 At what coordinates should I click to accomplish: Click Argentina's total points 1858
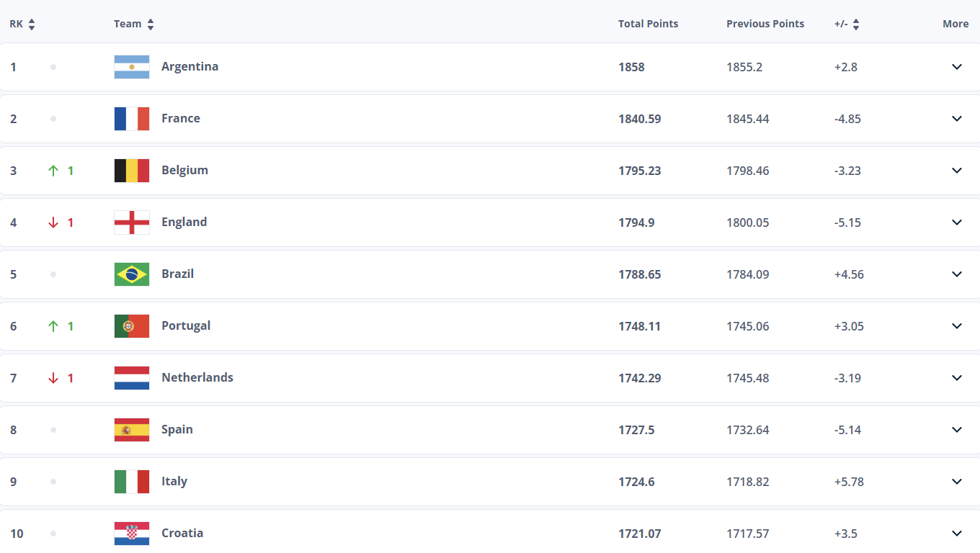tap(631, 67)
